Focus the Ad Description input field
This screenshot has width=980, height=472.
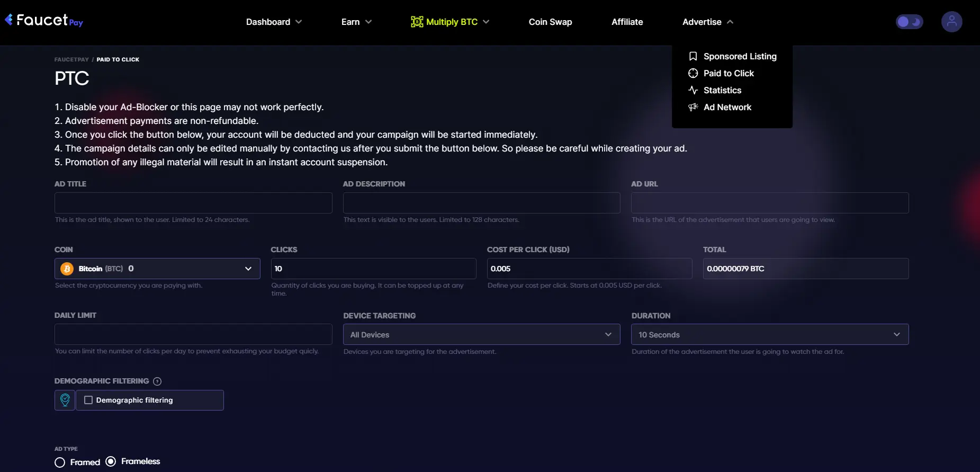coord(481,203)
